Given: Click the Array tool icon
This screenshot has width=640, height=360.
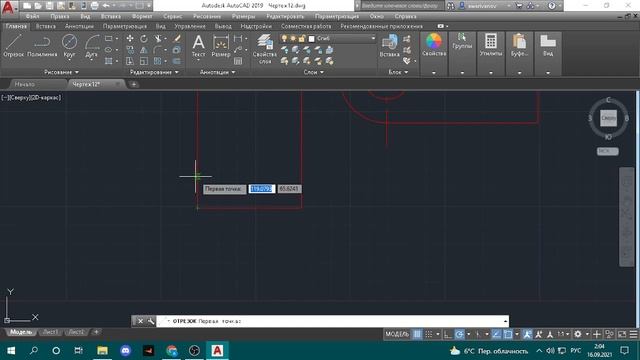Looking at the screenshot, I should pos(158,61).
